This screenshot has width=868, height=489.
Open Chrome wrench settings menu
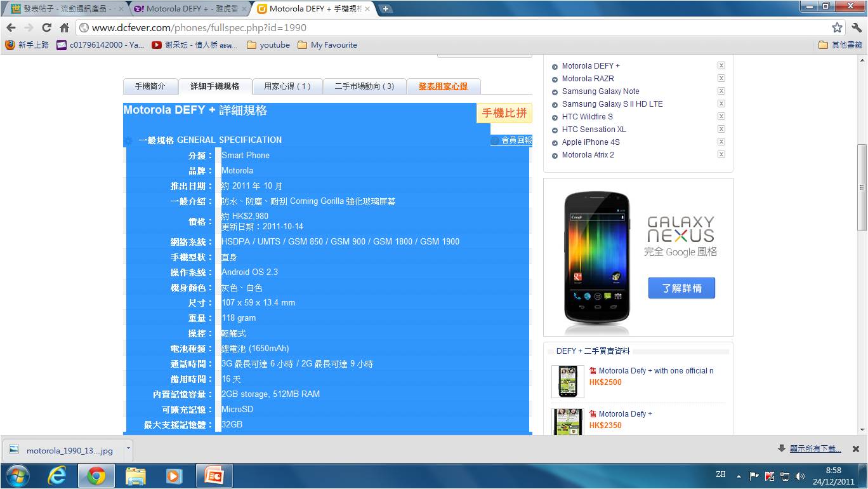click(x=856, y=28)
